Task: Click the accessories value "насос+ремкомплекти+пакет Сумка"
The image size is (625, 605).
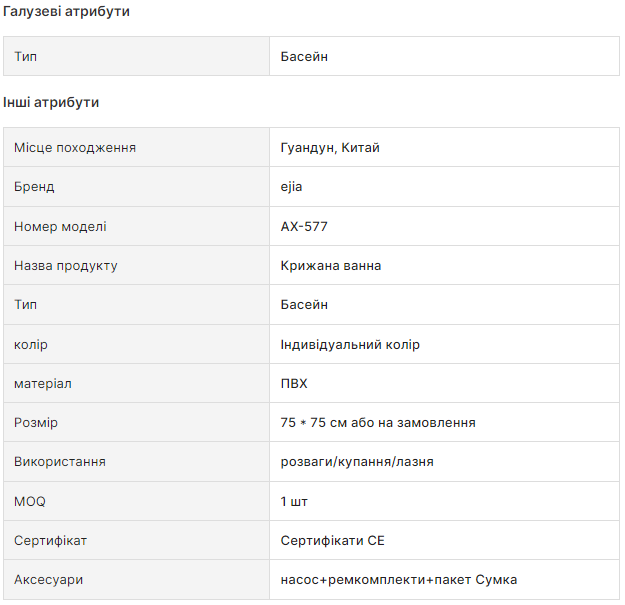Action: point(399,580)
